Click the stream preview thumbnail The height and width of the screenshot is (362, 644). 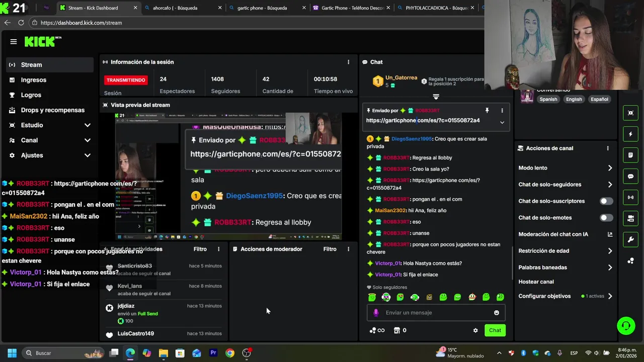tap(228, 176)
